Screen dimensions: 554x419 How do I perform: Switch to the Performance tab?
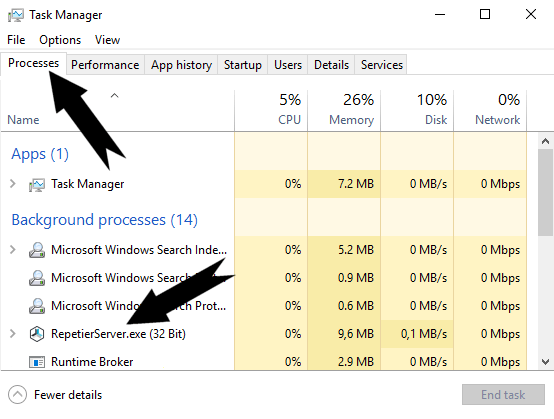105,65
